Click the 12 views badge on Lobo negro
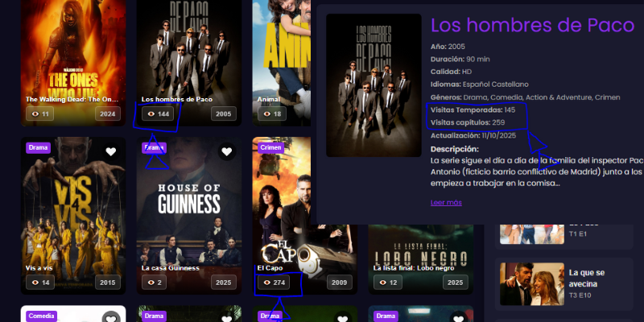644x322 pixels. click(x=388, y=283)
